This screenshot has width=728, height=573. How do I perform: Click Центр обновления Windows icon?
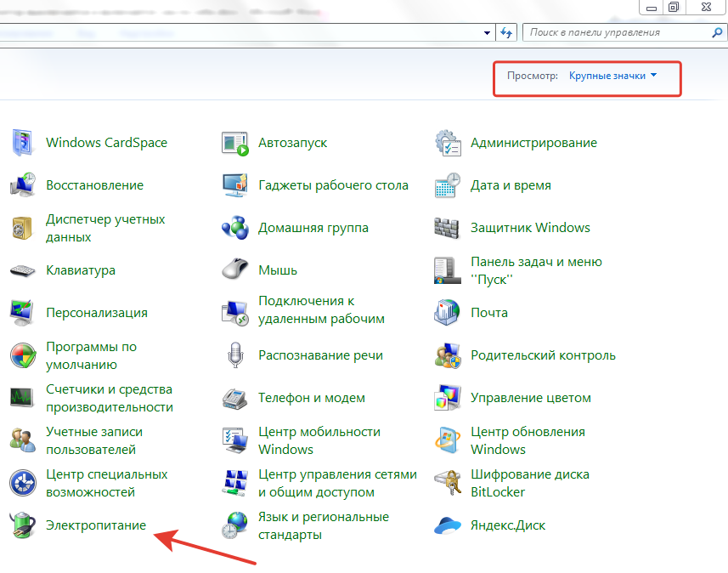pos(448,440)
